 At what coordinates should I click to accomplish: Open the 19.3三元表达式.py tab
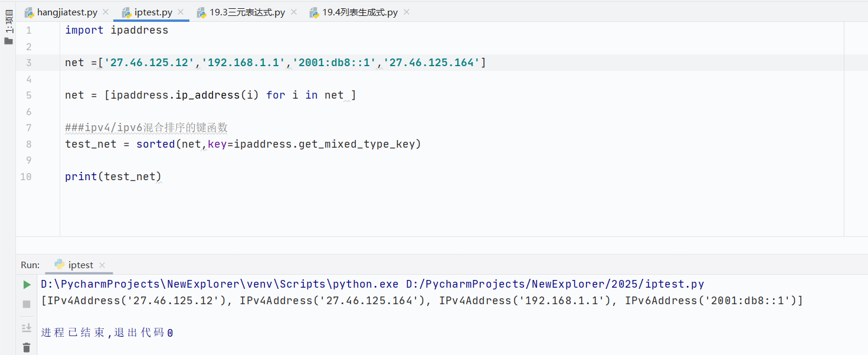(247, 12)
